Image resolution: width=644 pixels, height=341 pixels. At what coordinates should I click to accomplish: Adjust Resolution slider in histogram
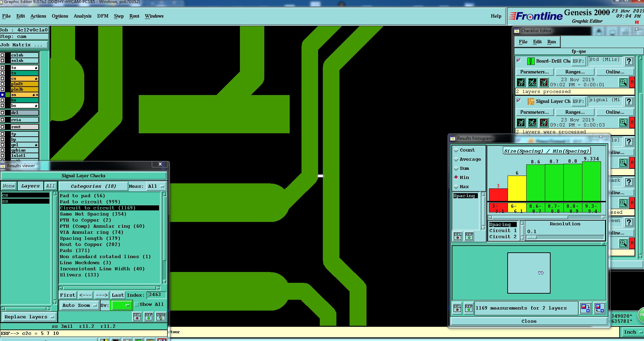(531, 237)
